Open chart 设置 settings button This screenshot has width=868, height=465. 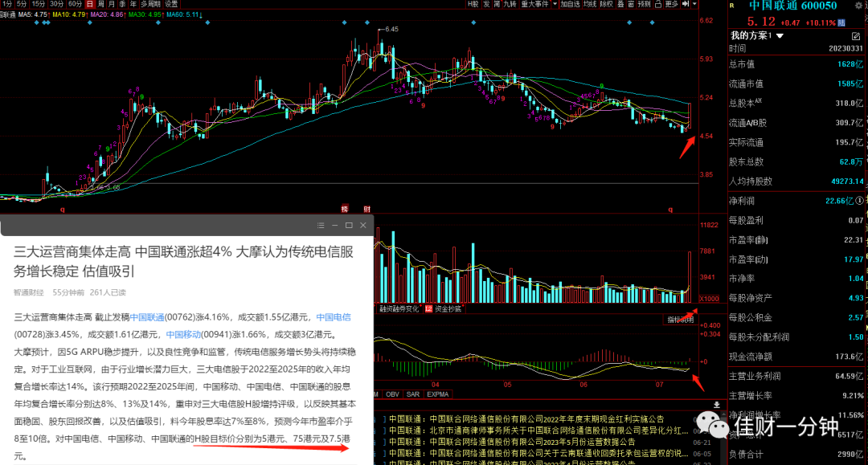[x=171, y=4]
